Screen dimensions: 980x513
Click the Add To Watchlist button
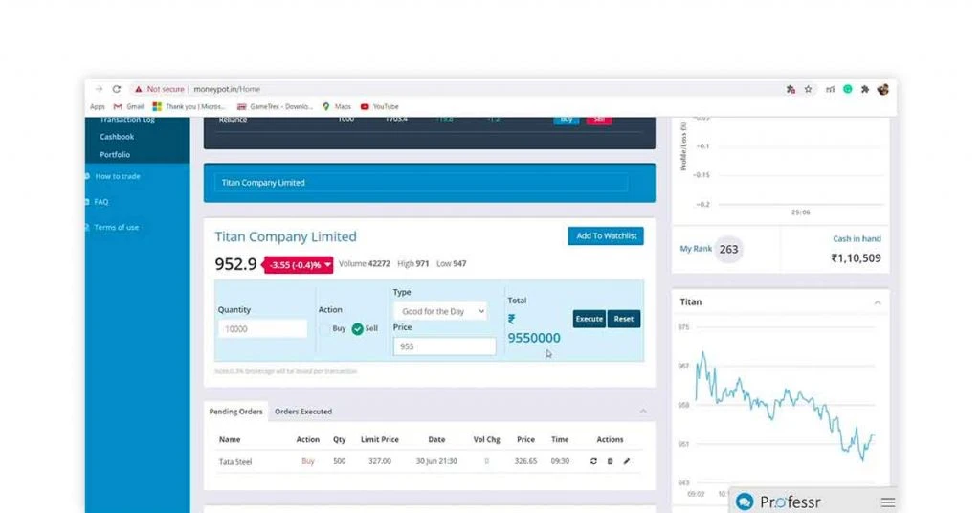click(x=605, y=236)
